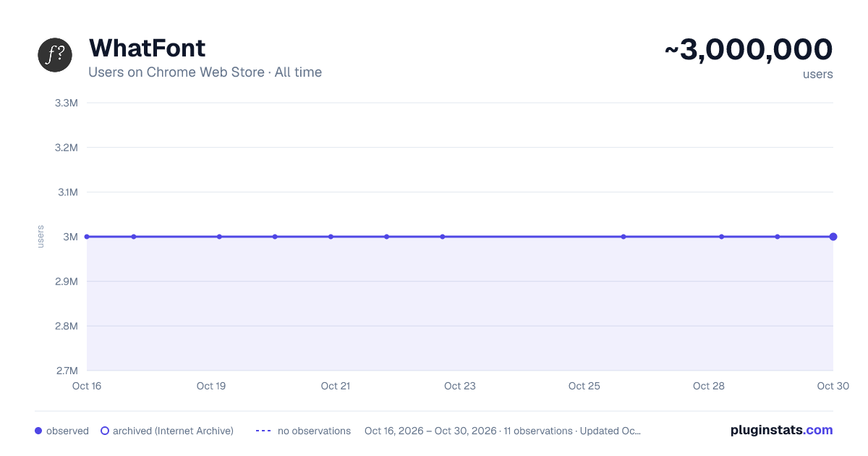
Task: Click the 3.3M y-axis label
Action: click(x=66, y=103)
